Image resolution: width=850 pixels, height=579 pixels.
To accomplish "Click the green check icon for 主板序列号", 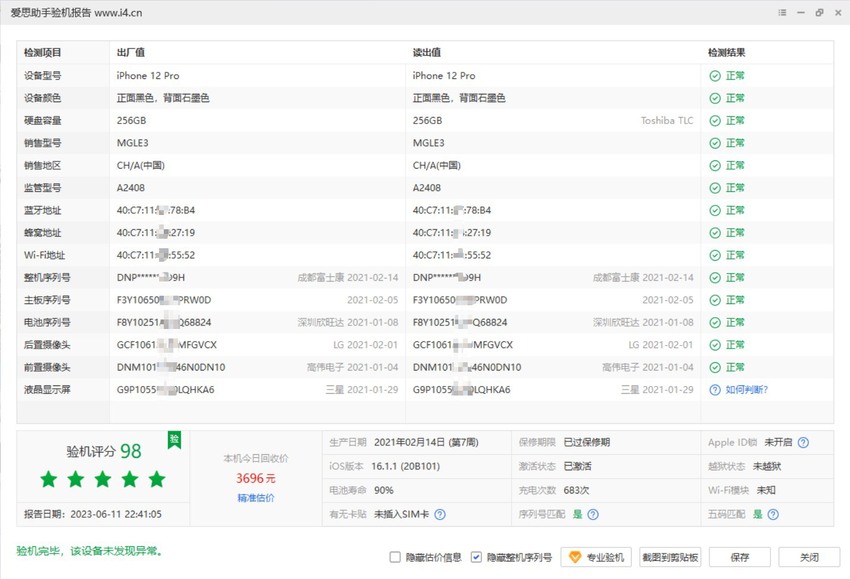I will 715,300.
